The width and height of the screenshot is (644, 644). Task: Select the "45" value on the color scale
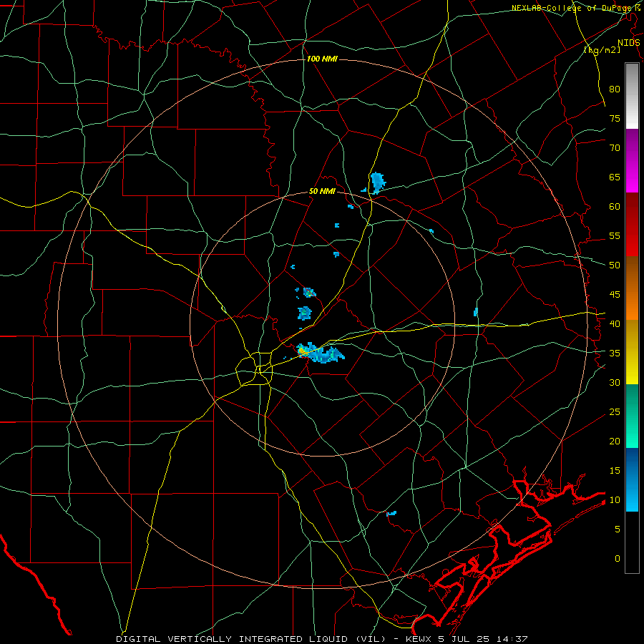[x=615, y=295]
